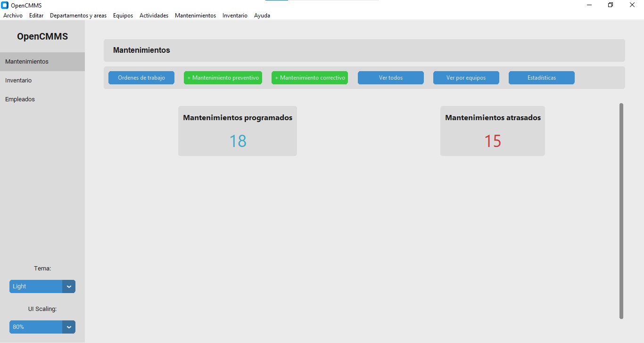
Task: Open the Ayuda menu
Action: pos(262,15)
